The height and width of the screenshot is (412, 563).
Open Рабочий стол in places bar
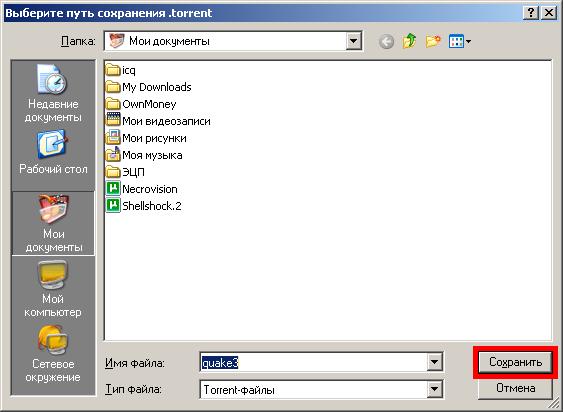[53, 153]
